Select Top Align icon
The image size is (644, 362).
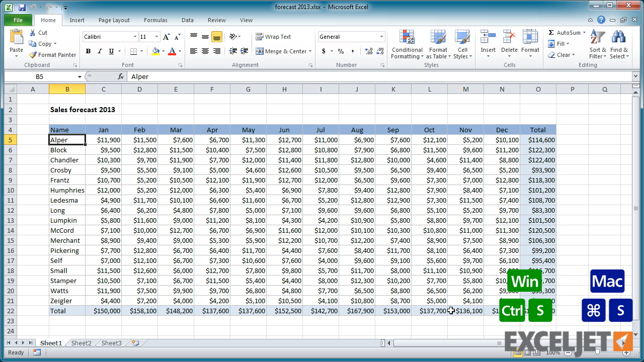(194, 37)
